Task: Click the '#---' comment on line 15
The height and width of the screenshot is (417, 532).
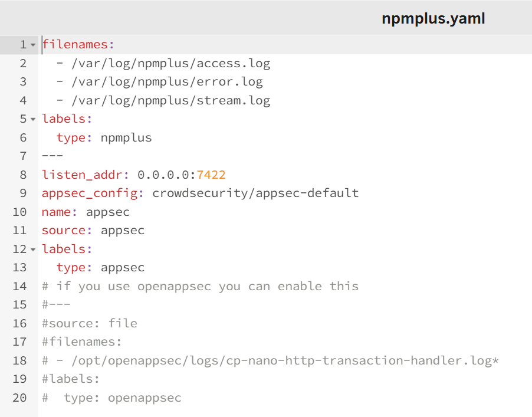Action: coord(56,305)
